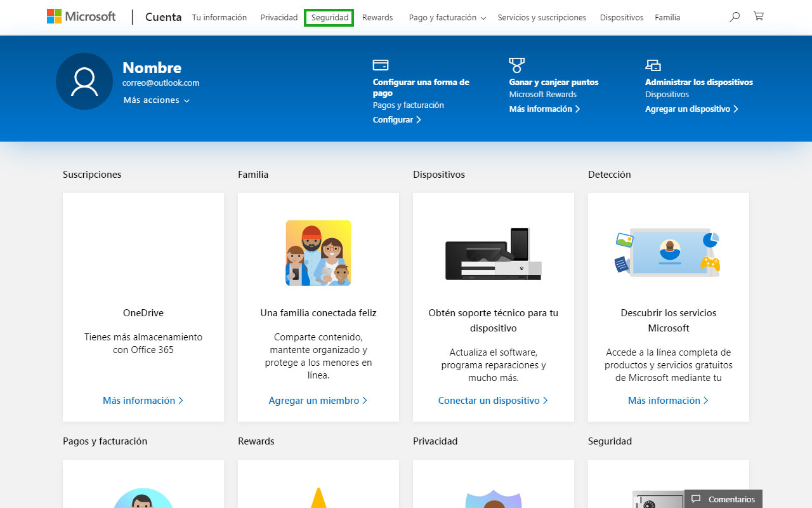This screenshot has width=812, height=508.
Task: Click the Comentarios chat icon
Action: [x=696, y=499]
